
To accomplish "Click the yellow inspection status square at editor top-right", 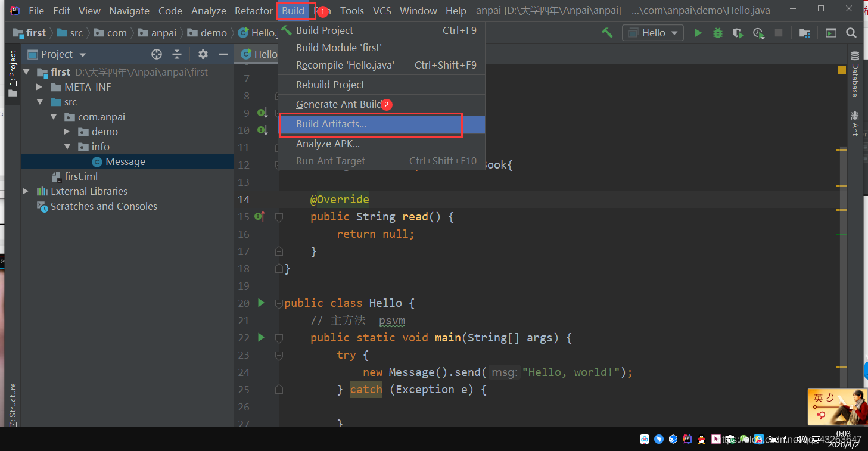I will [x=842, y=70].
